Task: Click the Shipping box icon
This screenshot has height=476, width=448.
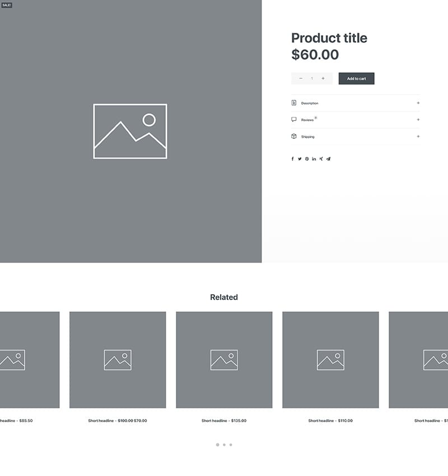Action: click(294, 136)
